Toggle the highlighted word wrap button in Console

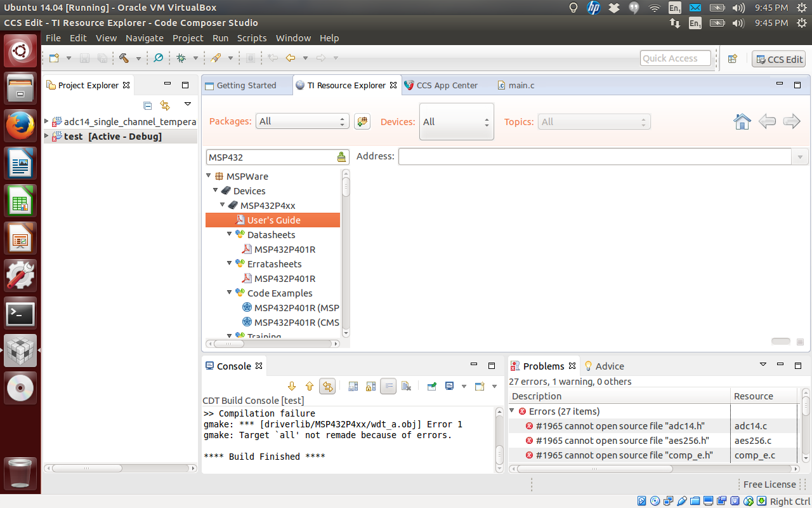(x=388, y=386)
